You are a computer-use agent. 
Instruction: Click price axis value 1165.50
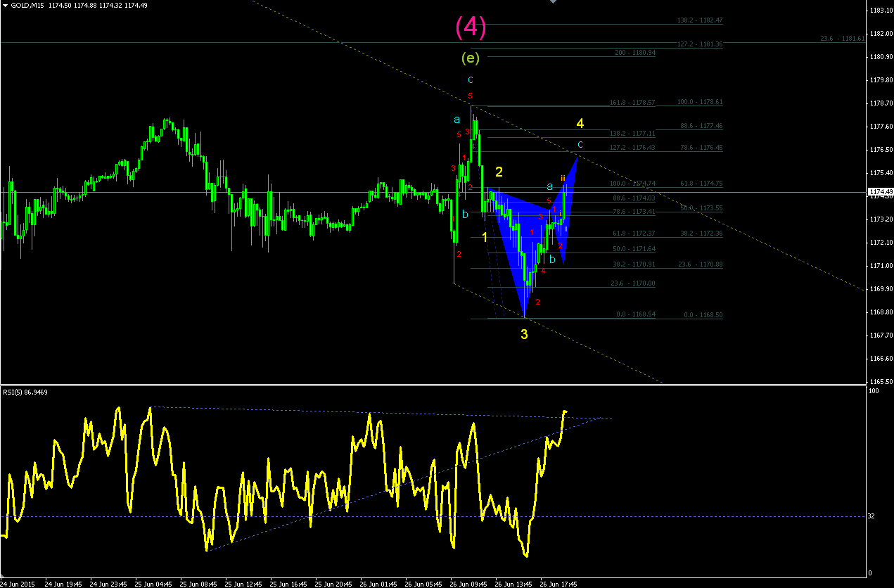881,382
